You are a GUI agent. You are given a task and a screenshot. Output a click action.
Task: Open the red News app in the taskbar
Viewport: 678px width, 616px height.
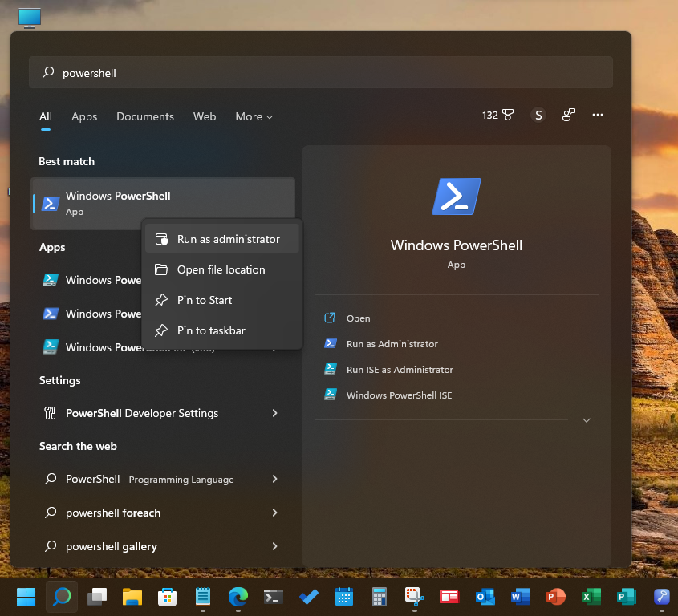pyautogui.click(x=449, y=597)
